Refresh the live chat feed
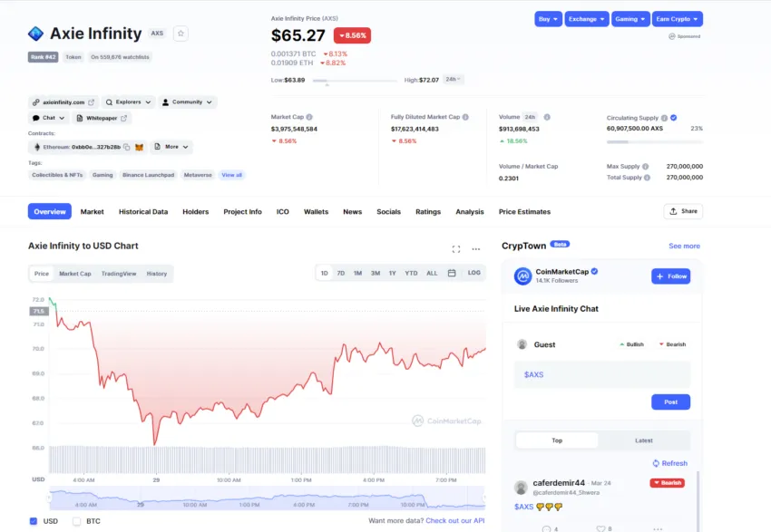 669,463
